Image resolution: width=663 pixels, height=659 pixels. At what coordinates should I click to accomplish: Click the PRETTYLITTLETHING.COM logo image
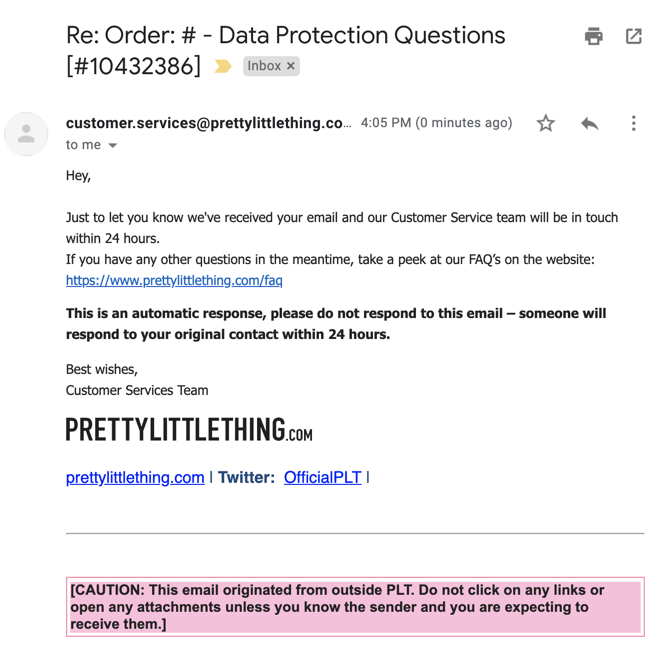point(189,430)
